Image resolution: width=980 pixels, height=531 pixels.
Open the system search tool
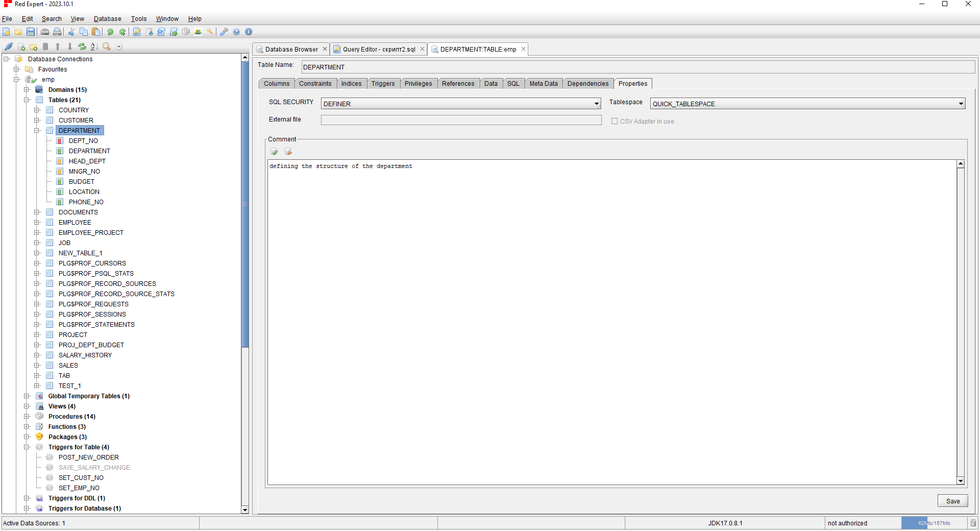tap(210, 32)
